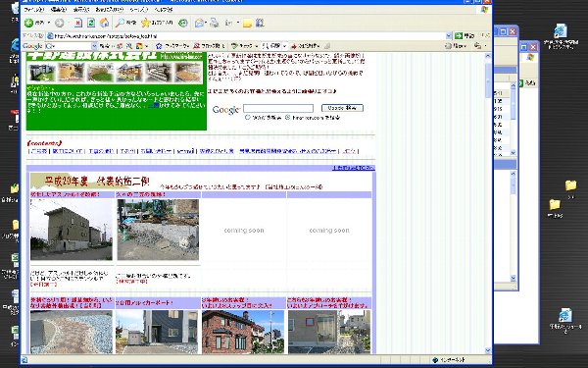588x368 pixels.
Task: Open the Search pane magnifier icon
Action: pyautogui.click(x=120, y=24)
